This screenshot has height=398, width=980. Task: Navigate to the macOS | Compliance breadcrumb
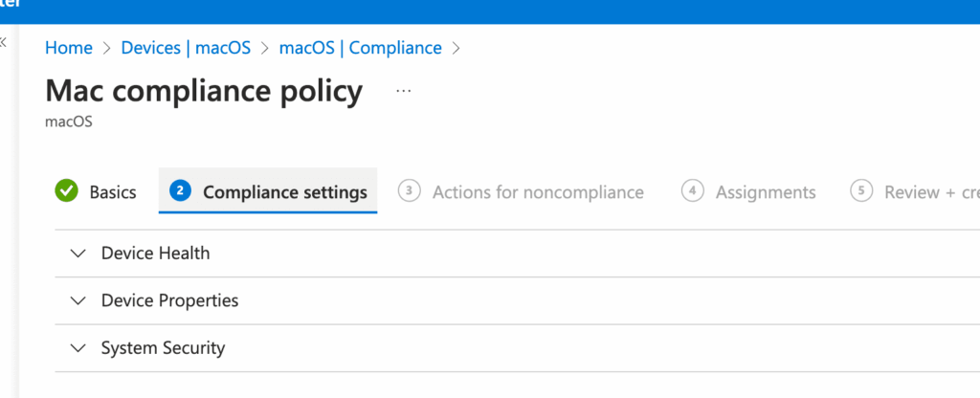click(x=360, y=48)
